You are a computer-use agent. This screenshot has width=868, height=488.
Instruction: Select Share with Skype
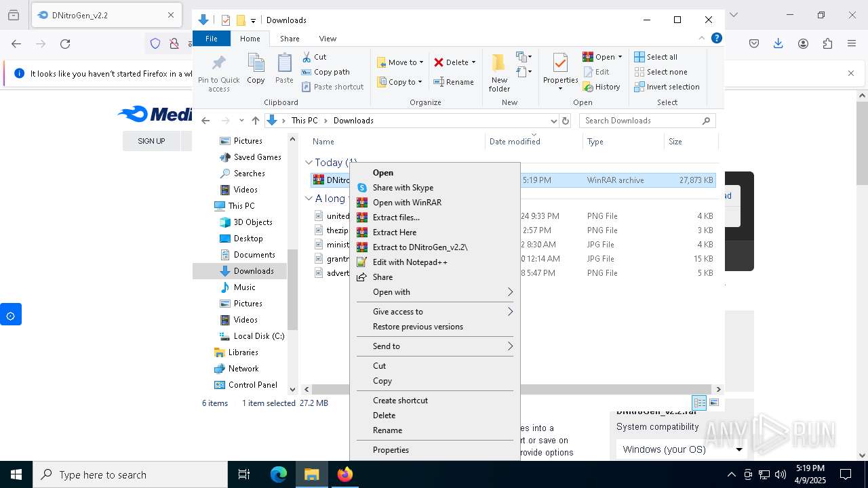(x=434, y=188)
